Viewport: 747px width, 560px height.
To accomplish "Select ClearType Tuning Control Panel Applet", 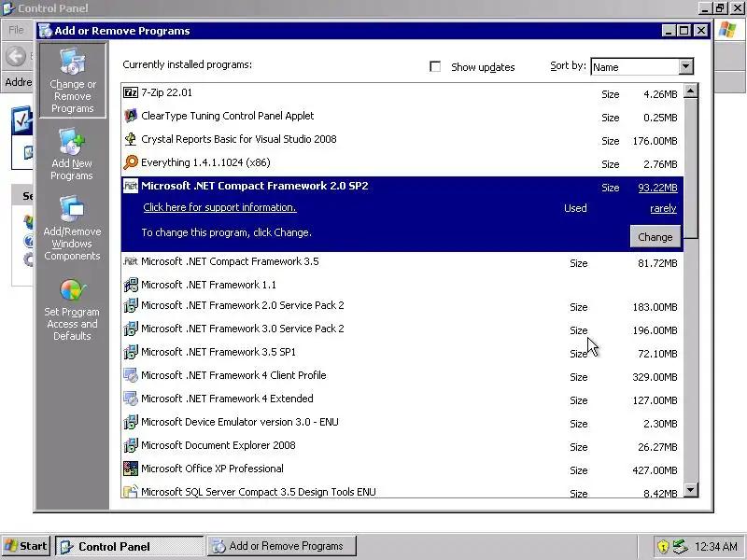I will [x=402, y=117].
